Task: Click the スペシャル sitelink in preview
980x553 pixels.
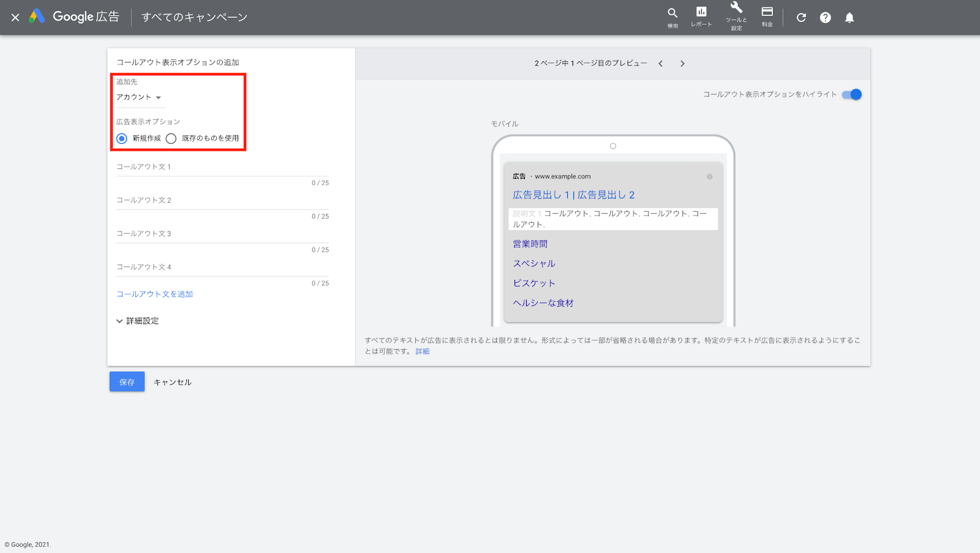Action: (534, 263)
